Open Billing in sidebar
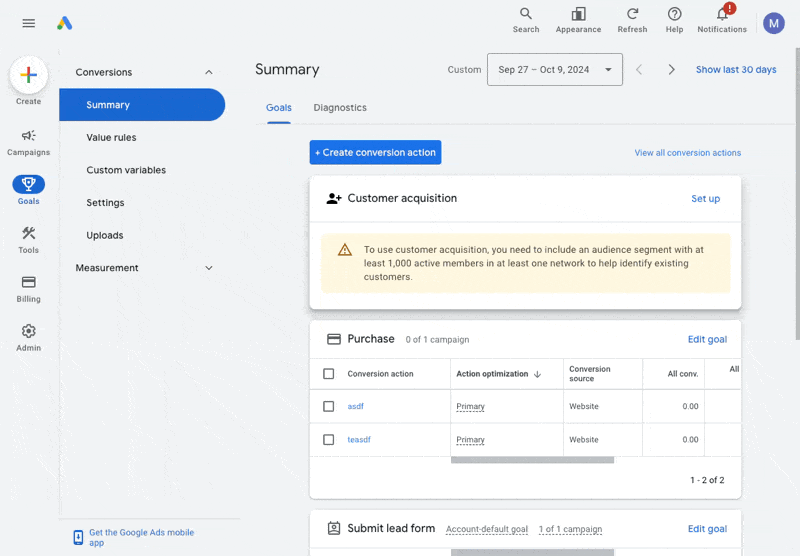Screen dimensions: 800x556 click(x=29, y=289)
